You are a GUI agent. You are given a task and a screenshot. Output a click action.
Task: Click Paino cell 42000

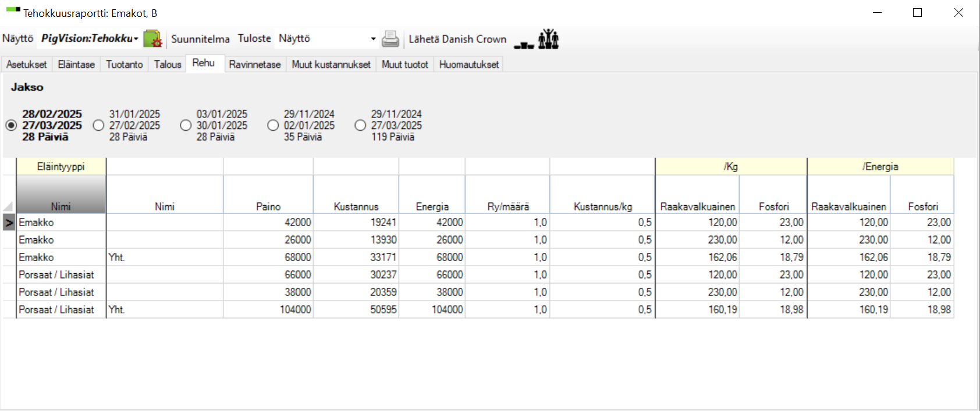(268, 222)
